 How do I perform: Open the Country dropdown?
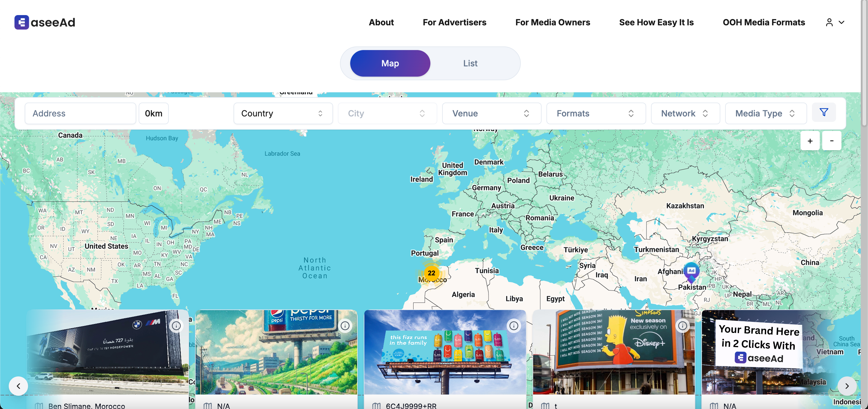click(283, 113)
